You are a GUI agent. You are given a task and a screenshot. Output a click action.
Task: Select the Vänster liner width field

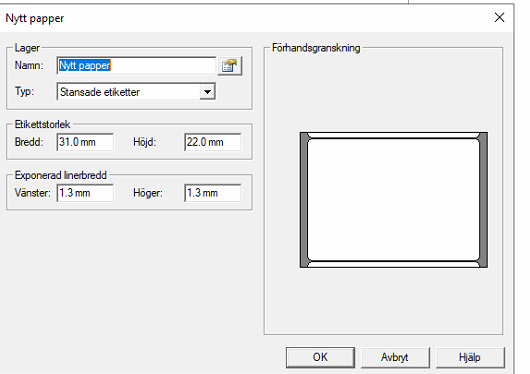(85, 193)
